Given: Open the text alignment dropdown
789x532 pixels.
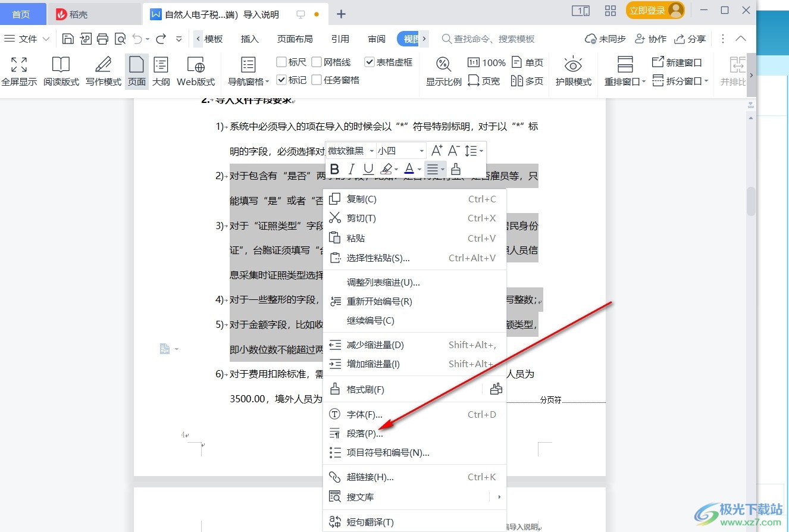Looking at the screenshot, I should click(x=443, y=170).
